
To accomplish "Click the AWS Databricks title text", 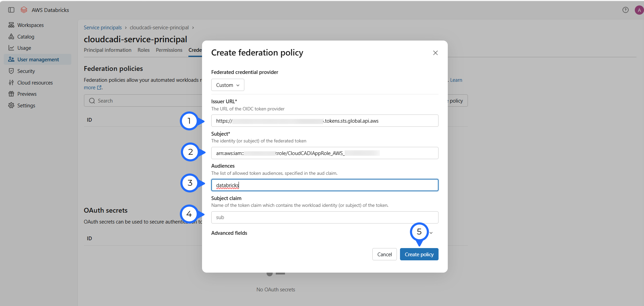I will pos(50,10).
